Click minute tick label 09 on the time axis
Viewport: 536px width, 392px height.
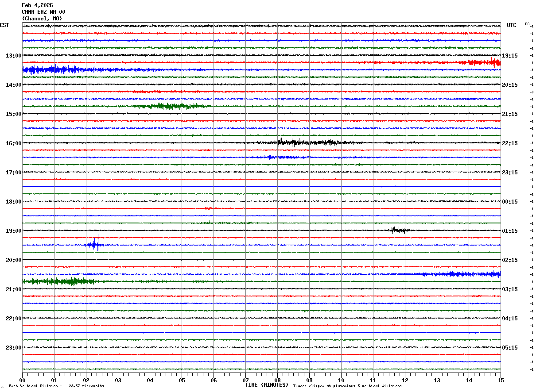point(309,380)
